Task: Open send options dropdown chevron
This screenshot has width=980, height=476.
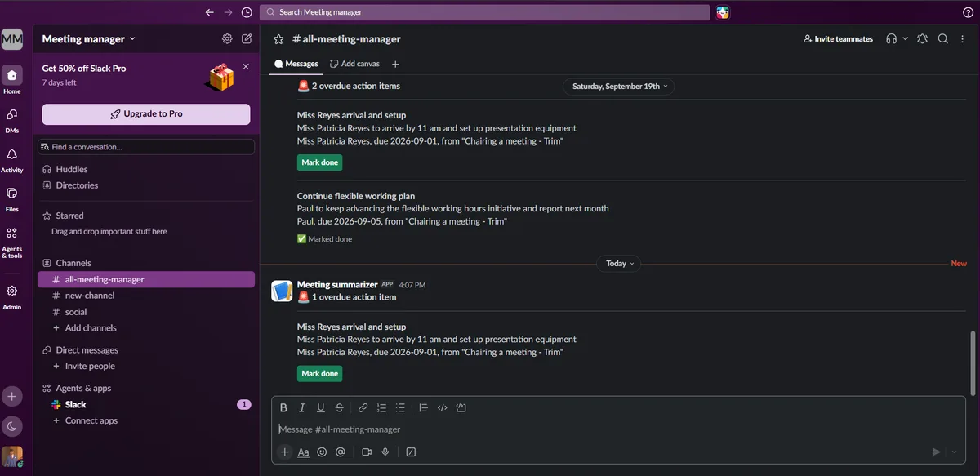Action: (x=955, y=452)
